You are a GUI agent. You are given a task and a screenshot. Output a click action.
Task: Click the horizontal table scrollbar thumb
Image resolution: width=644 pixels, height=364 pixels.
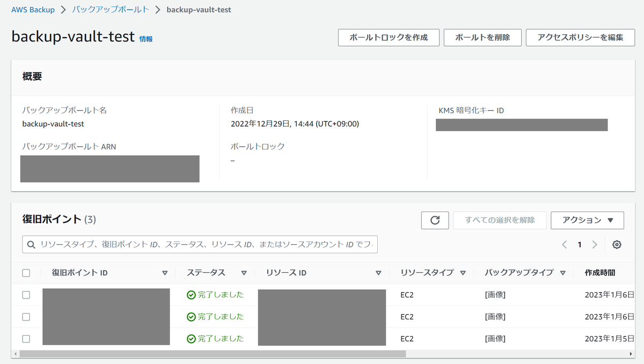213,354
